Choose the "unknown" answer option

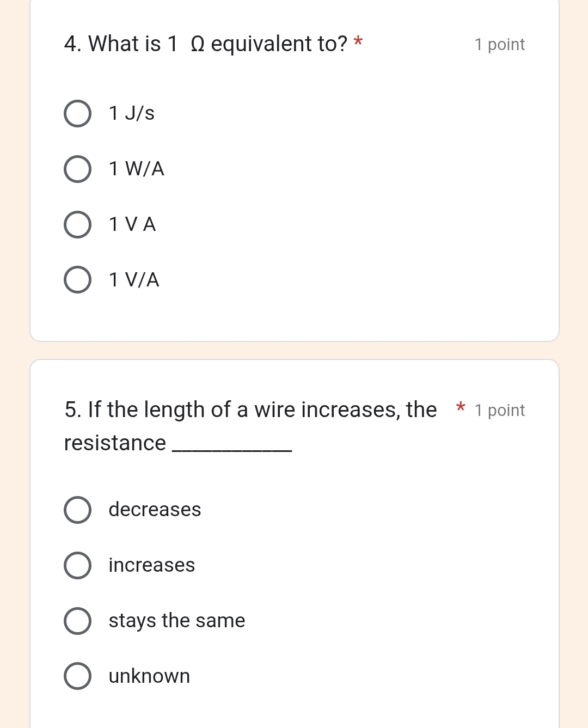(x=77, y=677)
